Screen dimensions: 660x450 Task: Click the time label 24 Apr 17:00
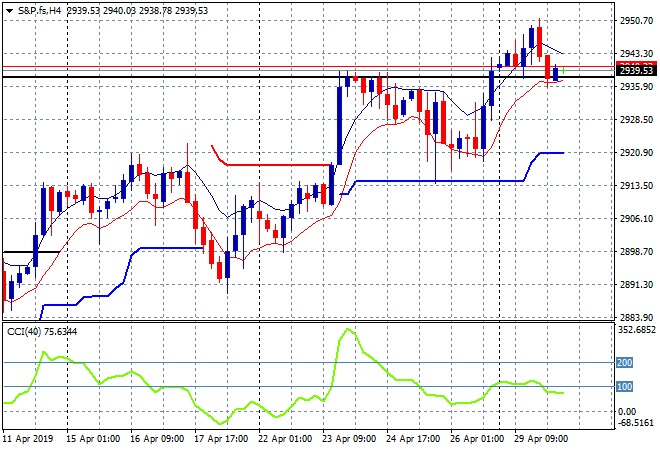tap(413, 439)
